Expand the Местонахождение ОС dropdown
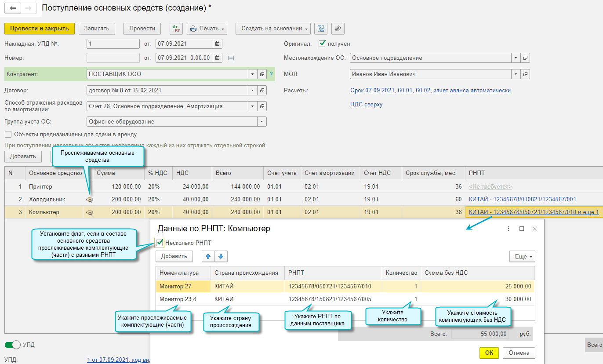This screenshot has height=364, width=603. pos(515,58)
